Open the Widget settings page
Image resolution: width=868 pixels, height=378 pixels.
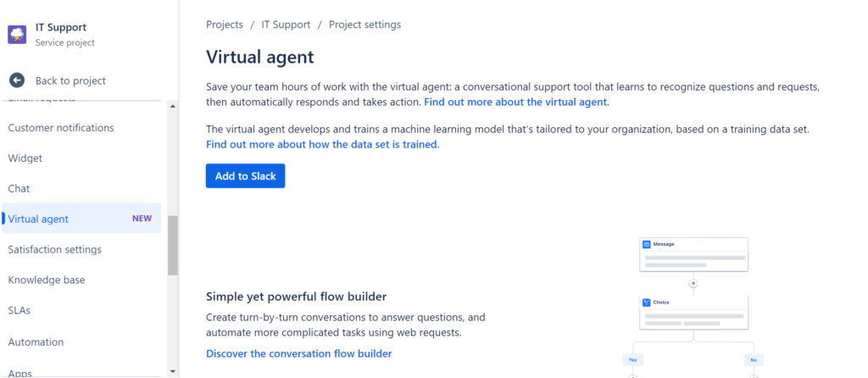click(x=25, y=158)
